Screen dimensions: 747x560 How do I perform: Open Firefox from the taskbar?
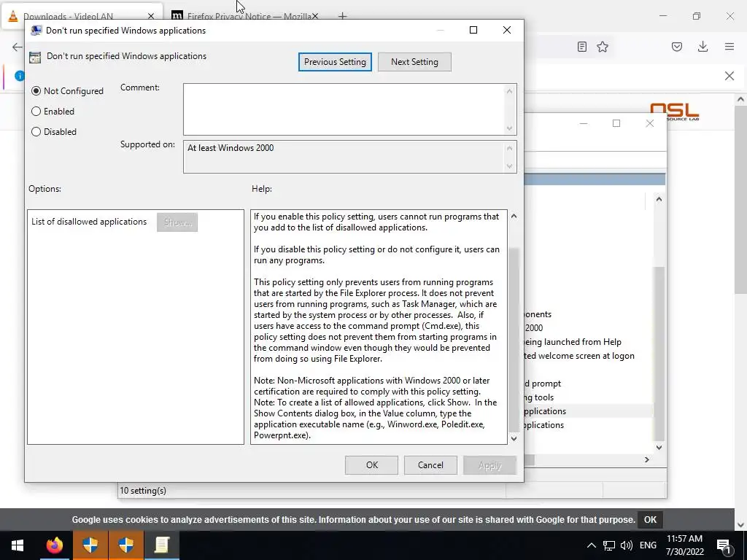click(54, 545)
